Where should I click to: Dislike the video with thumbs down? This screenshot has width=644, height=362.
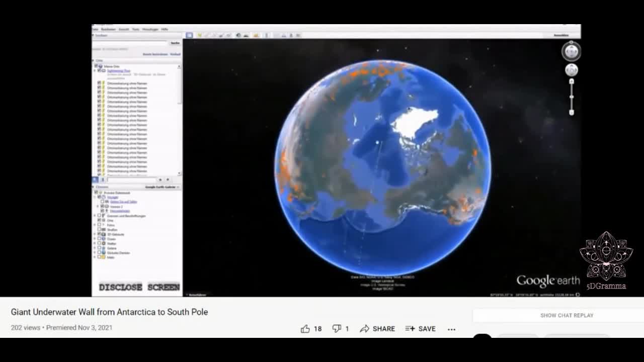point(337,329)
